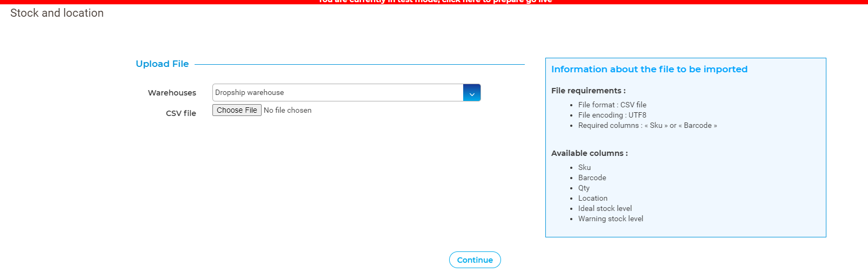The height and width of the screenshot is (273, 868).
Task: Click the Warehouses field label
Action: click(172, 93)
